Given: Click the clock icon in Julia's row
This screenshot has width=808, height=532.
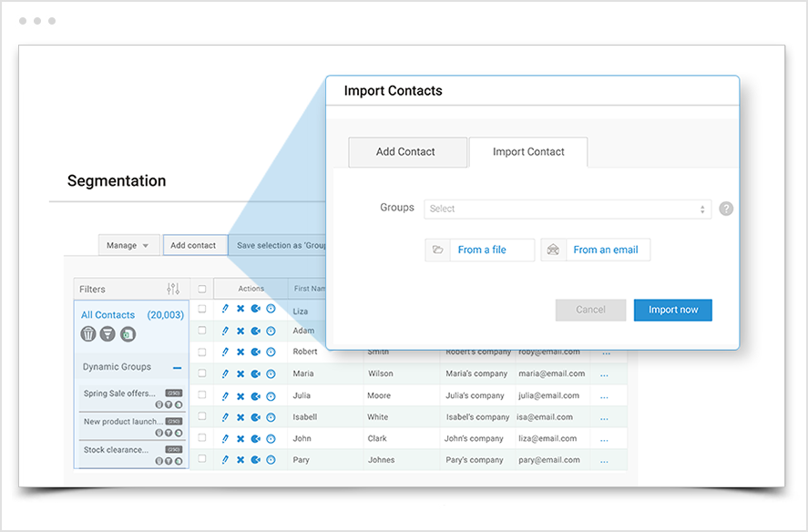Looking at the screenshot, I should click(x=271, y=396).
